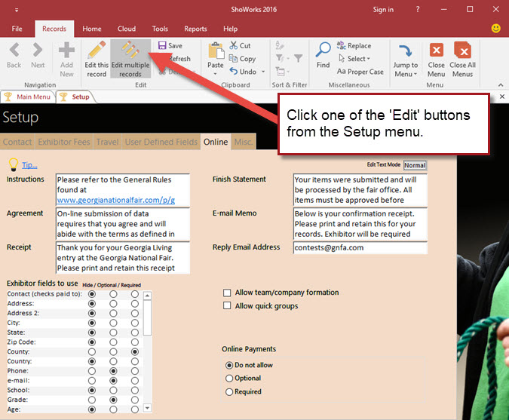Select 'Optional' under Online Payments
Image resolution: width=509 pixels, height=420 pixels.
point(229,379)
